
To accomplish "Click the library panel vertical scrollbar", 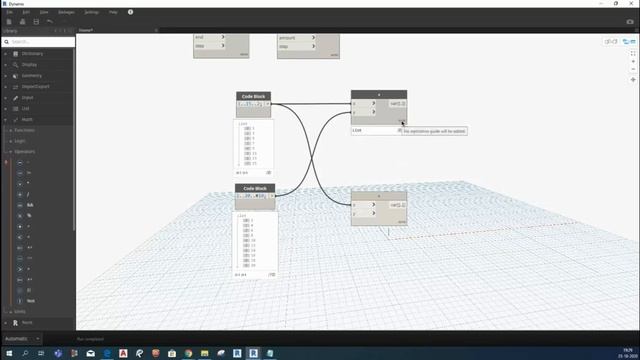I will point(74,139).
